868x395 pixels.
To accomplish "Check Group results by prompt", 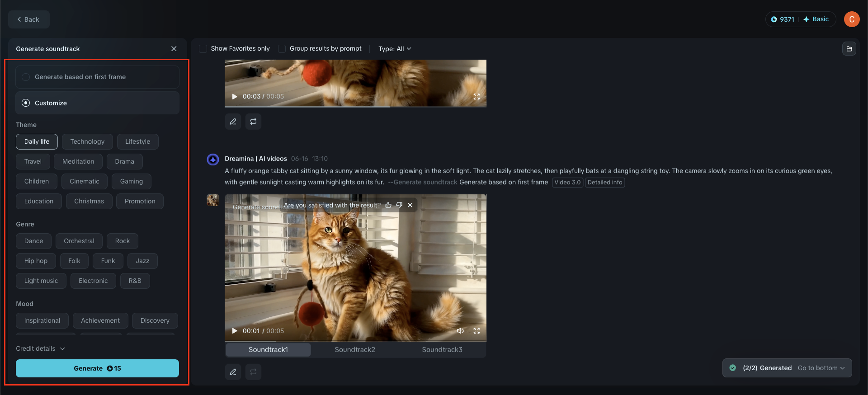I will pos(282,49).
